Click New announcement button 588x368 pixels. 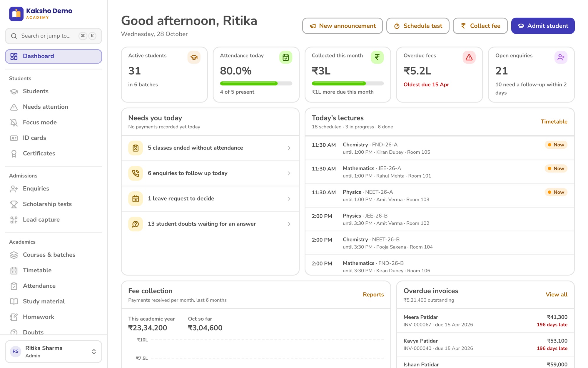pyautogui.click(x=343, y=26)
